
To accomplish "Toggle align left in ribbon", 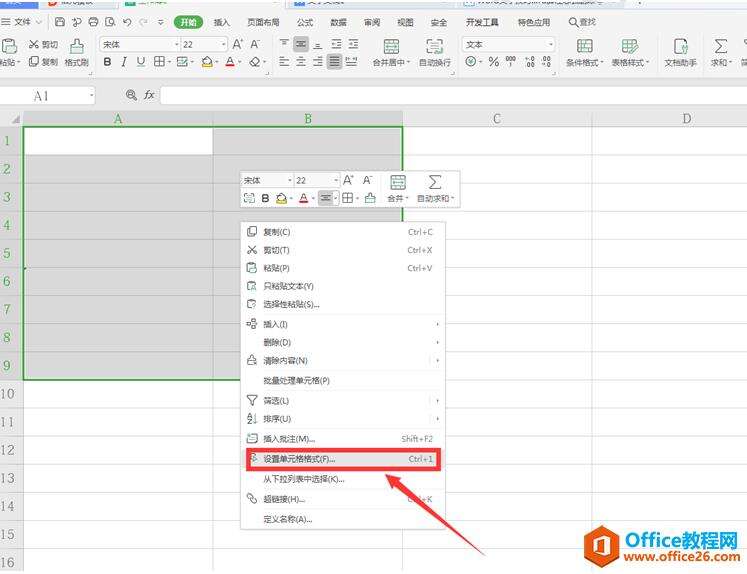I will 284,61.
